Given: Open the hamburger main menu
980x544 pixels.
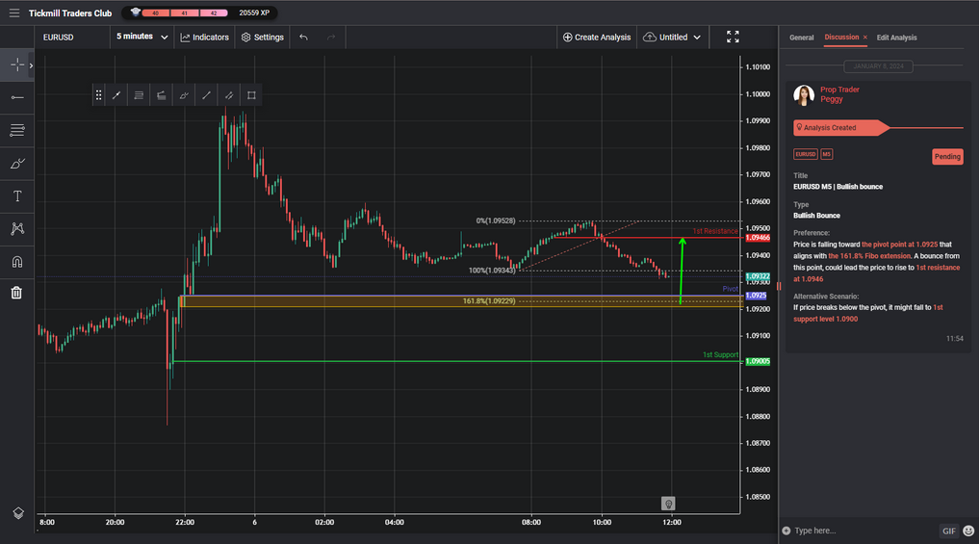Looking at the screenshot, I should click(13, 13).
